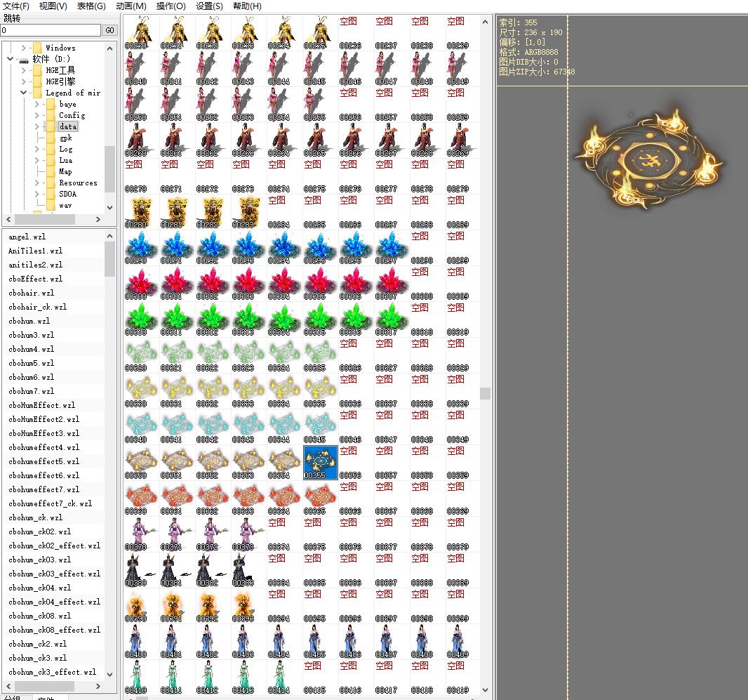This screenshot has width=748, height=700.
Task: Select dark armored sprite 00382
Action: coord(213,569)
